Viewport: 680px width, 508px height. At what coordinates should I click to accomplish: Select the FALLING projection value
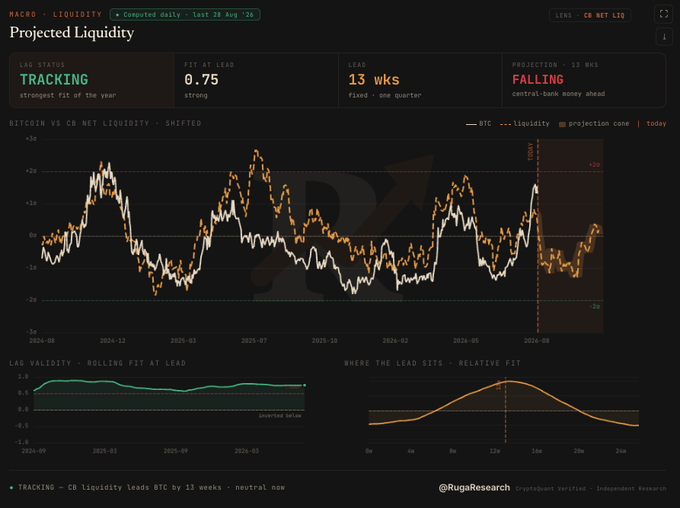[538, 79]
